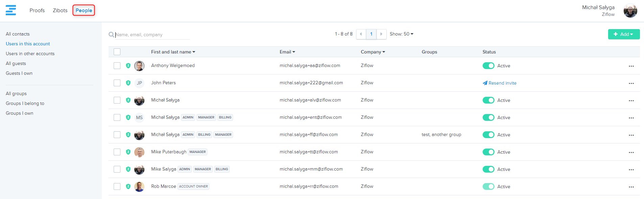Disable the Active switch for Mike Salyga
The image size is (644, 199).
488,169
